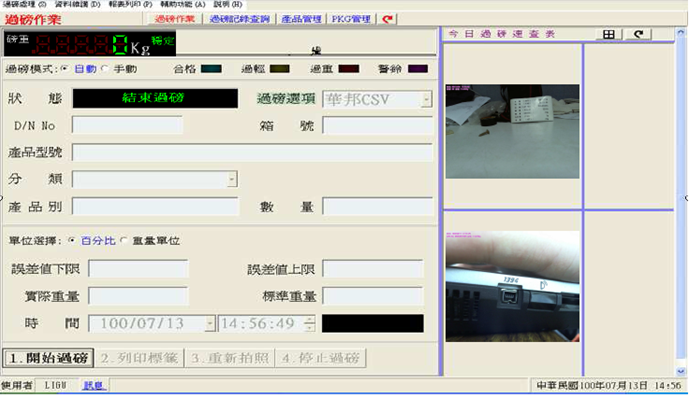Select 百分比 unit option
The image size is (689, 395).
[x=72, y=241]
